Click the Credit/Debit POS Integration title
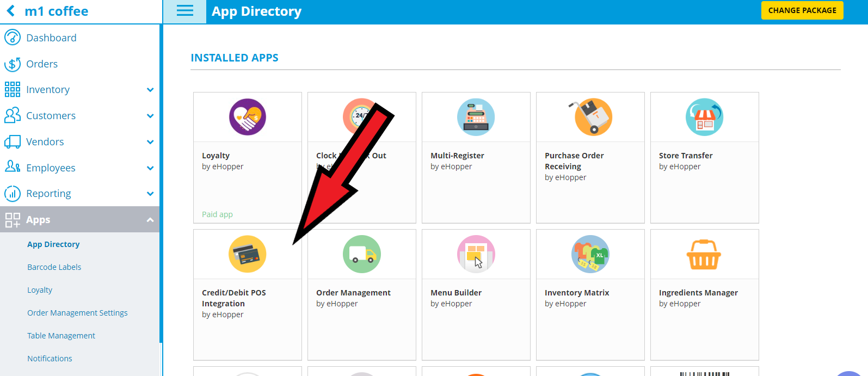 click(234, 298)
